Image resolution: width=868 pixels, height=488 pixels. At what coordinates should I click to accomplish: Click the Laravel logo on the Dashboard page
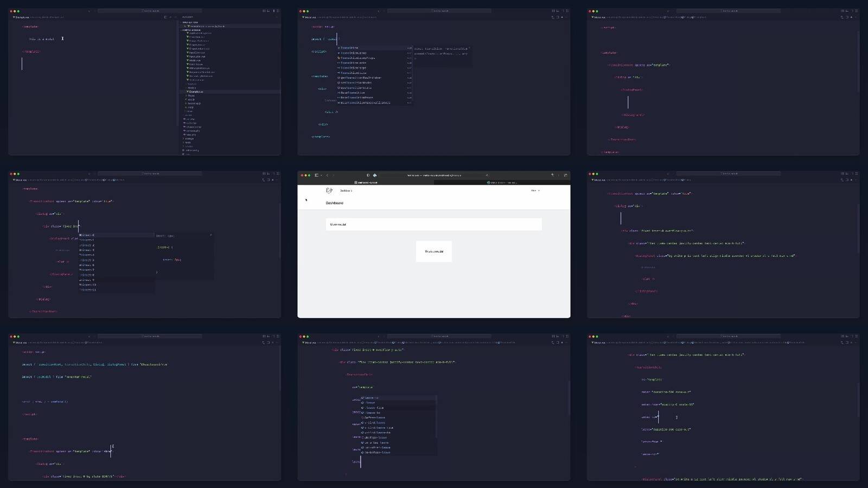pos(329,191)
